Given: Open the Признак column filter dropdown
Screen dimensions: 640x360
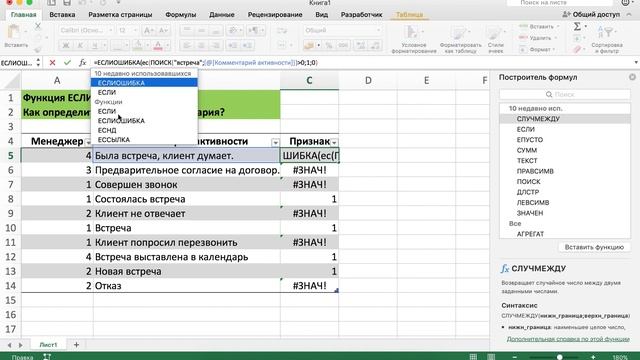Looking at the screenshot, I should tap(334, 142).
